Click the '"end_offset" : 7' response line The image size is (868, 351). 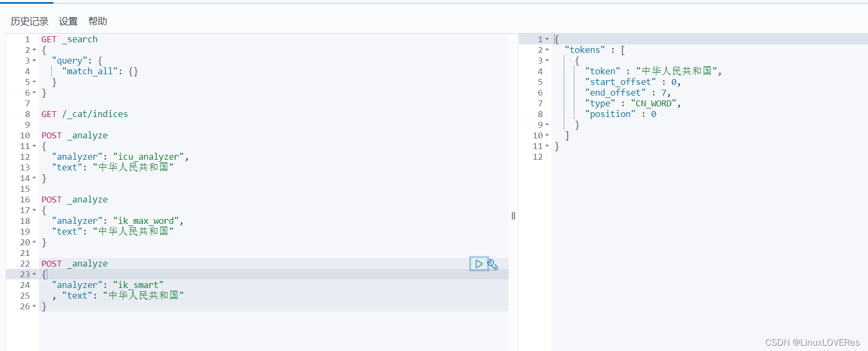(x=628, y=93)
